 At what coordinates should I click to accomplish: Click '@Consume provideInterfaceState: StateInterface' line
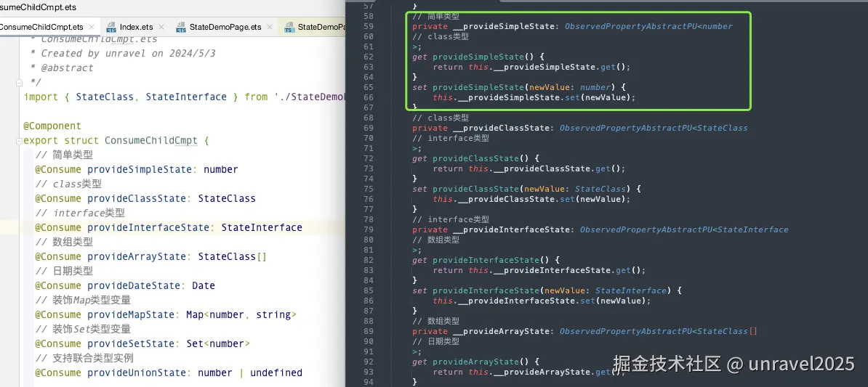169,227
